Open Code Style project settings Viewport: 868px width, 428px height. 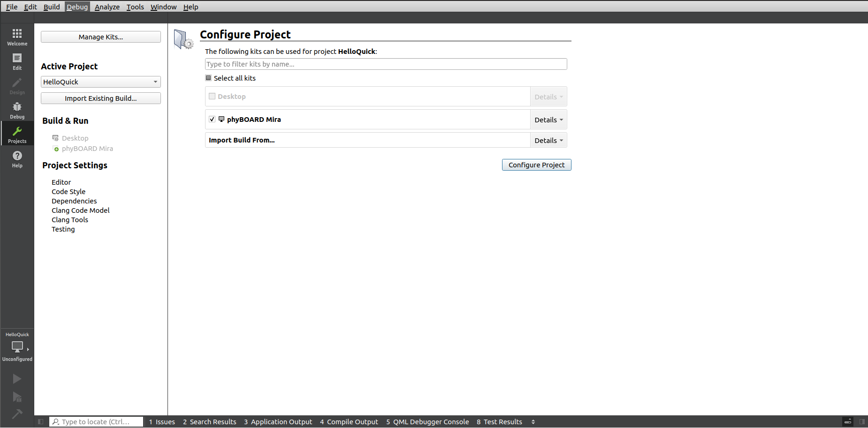pos(69,191)
